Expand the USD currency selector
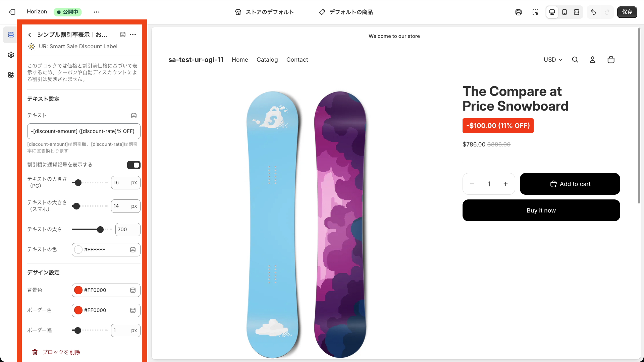 pos(553,60)
